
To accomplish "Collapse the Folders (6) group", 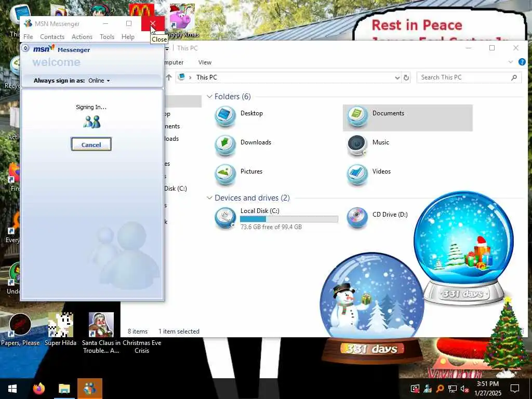I will coord(209,97).
